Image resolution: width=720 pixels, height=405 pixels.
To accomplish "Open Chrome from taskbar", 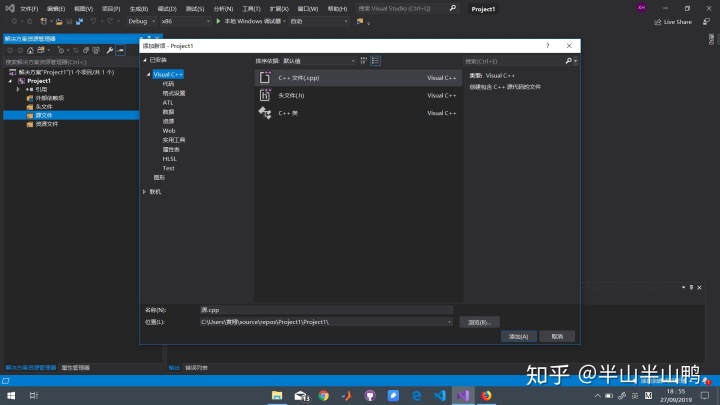I will point(324,395).
